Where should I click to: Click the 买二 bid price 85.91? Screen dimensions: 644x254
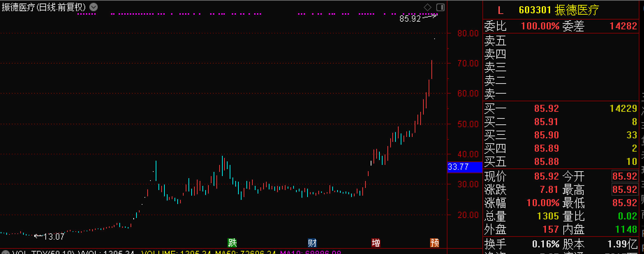click(546, 122)
